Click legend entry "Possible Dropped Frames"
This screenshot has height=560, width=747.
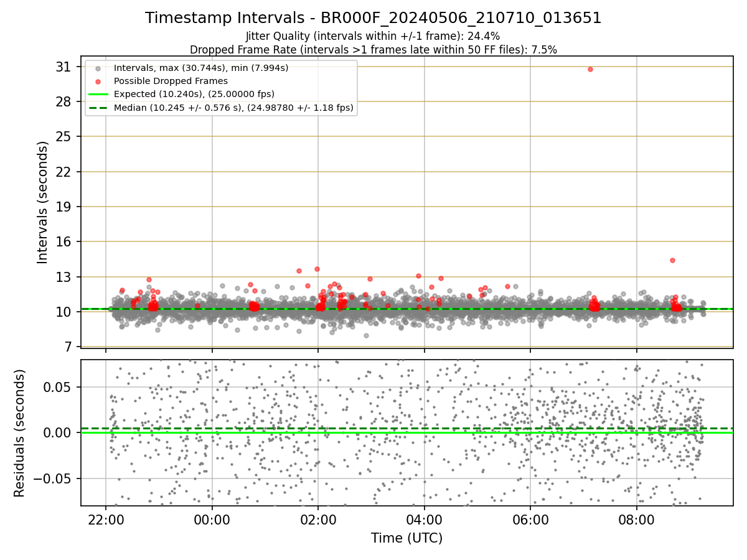pyautogui.click(x=171, y=81)
